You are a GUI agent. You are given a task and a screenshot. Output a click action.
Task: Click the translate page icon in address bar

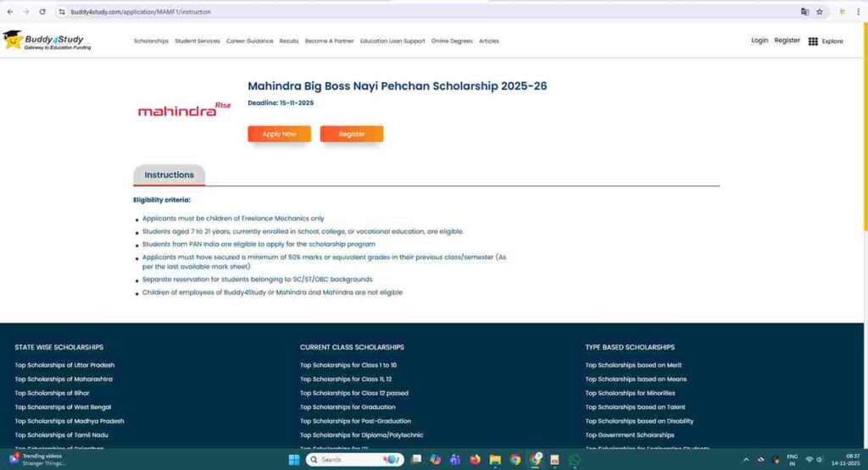pyautogui.click(x=804, y=12)
